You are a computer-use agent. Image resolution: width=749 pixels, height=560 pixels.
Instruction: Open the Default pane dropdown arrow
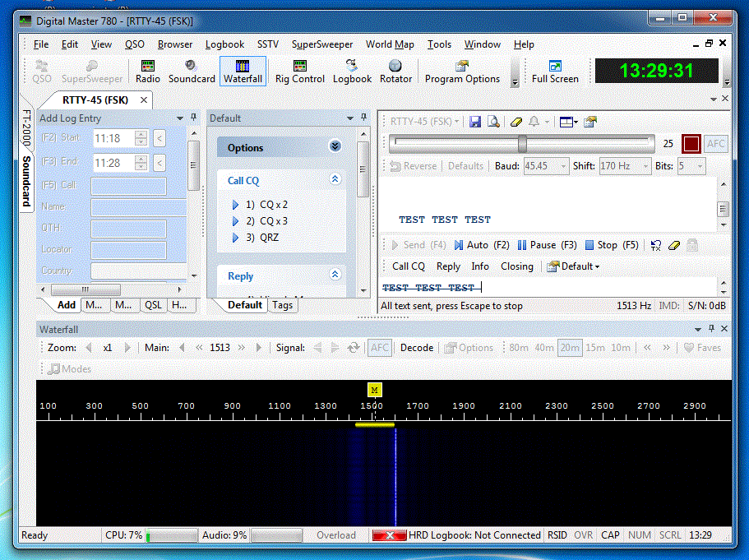tap(350, 118)
